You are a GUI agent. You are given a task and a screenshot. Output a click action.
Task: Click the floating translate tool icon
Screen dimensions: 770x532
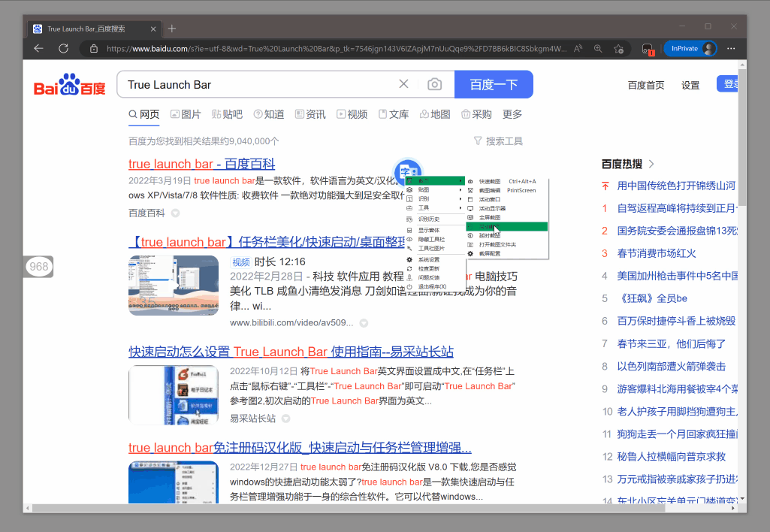(x=409, y=172)
